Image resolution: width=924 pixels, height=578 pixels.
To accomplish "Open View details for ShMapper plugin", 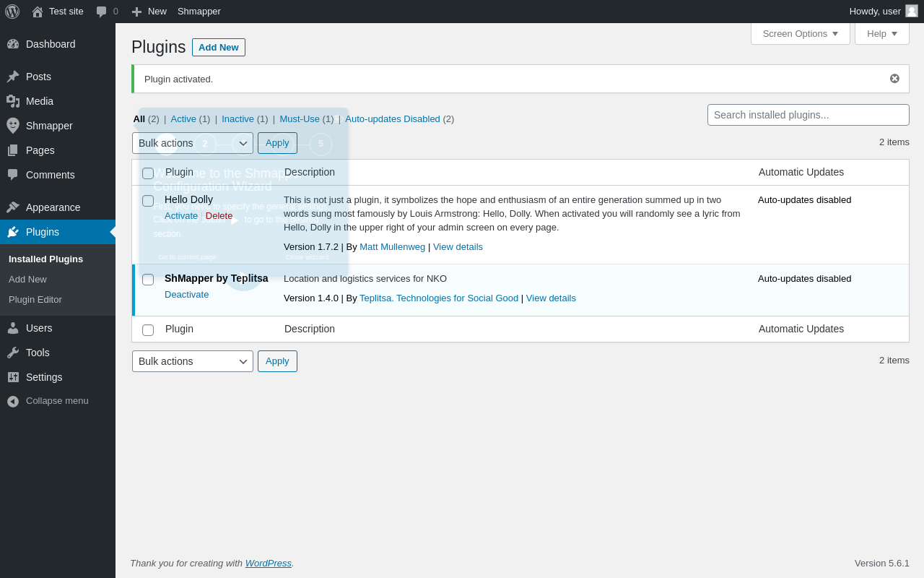I will tap(551, 298).
